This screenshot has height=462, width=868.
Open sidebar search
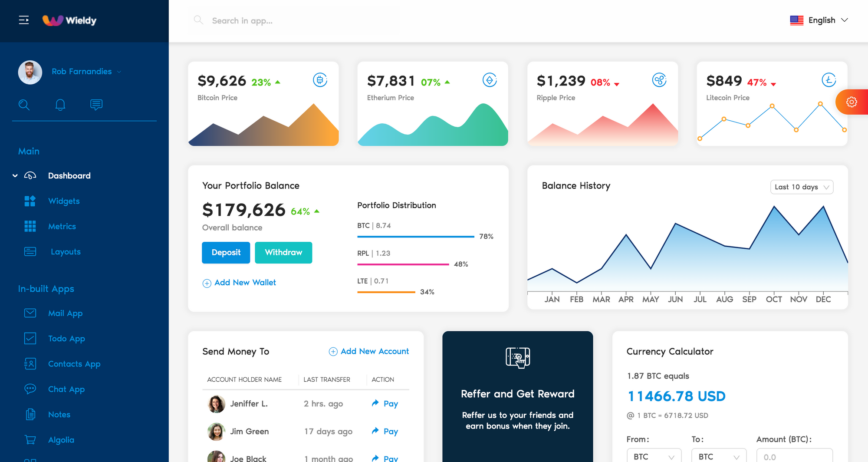25,105
